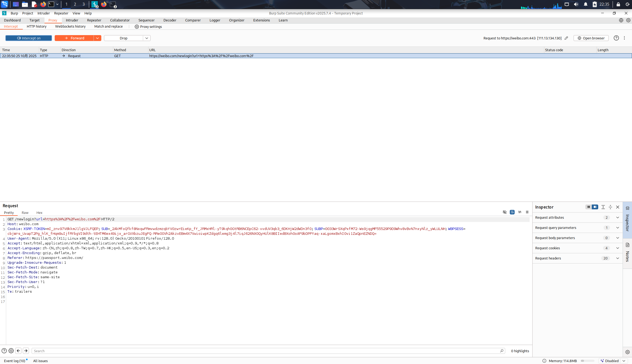
Task: Click the search settings gear icon
Action: [x=11, y=351]
